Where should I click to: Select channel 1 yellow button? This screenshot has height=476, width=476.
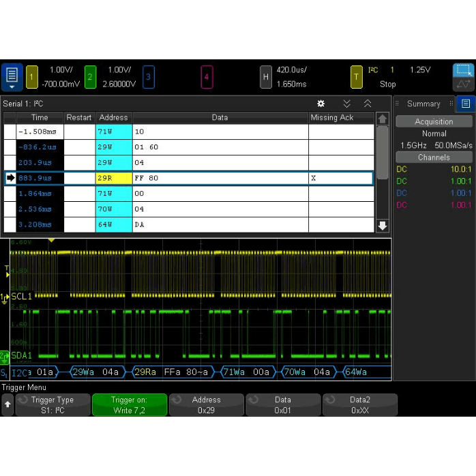(32, 77)
